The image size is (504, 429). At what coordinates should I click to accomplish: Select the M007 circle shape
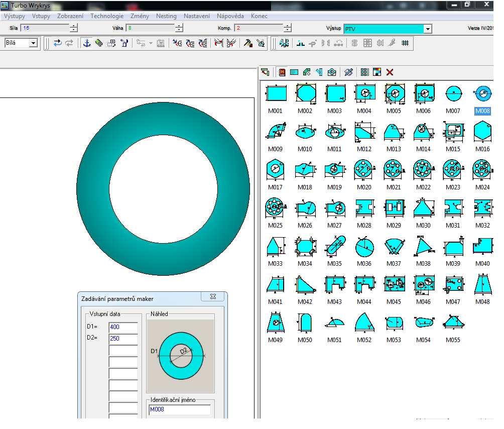pyautogui.click(x=453, y=94)
